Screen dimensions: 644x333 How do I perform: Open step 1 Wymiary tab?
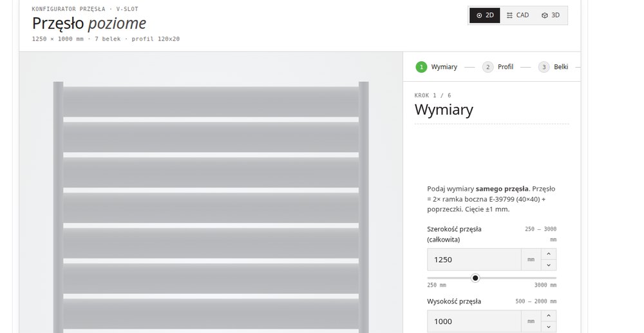[x=437, y=67]
